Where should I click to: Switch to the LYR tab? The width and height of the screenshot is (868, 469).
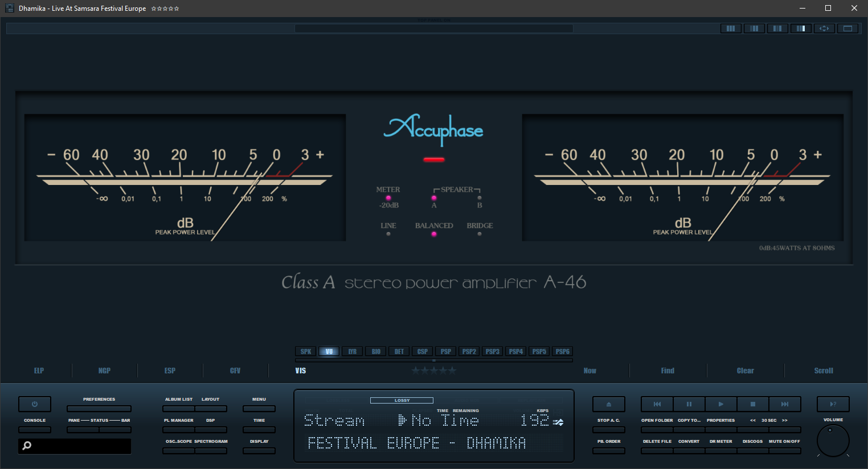[x=353, y=352]
